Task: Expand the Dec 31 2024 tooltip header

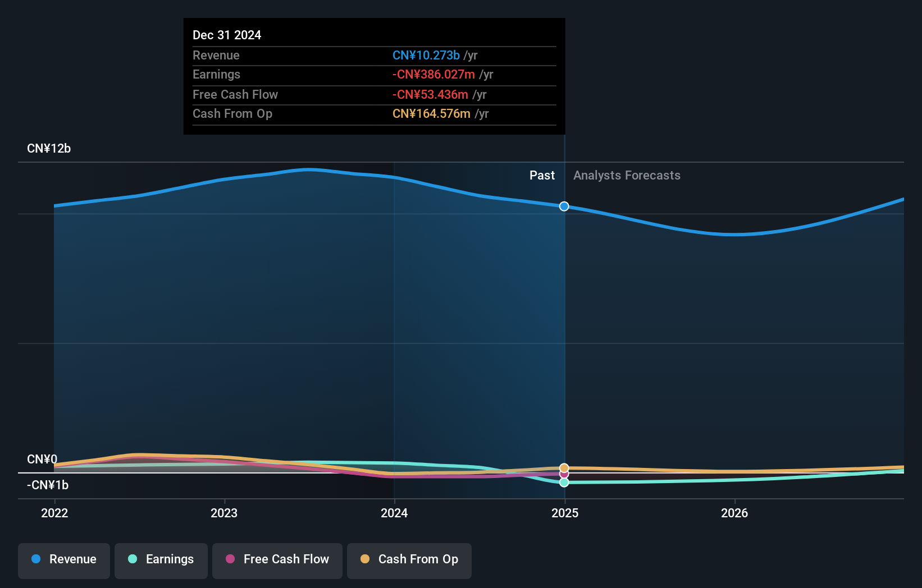Action: coord(227,35)
